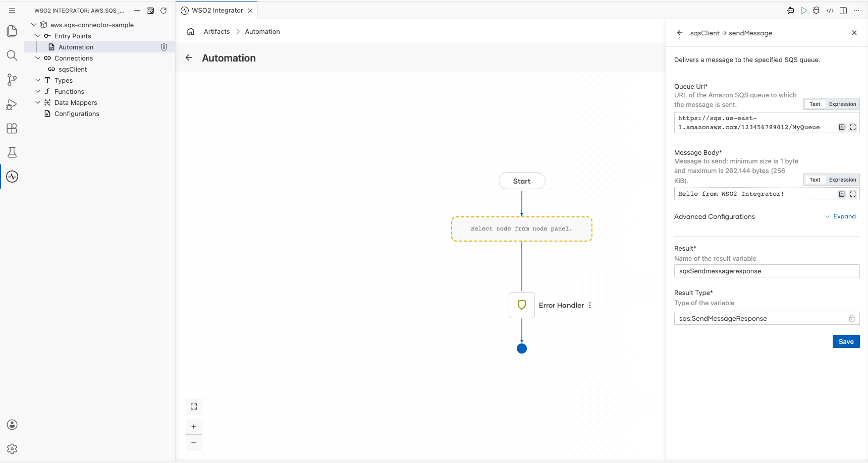Screen dimensions: 868x463
Task: Open more actions ellipsis in editor toolbar
Action: point(856,11)
